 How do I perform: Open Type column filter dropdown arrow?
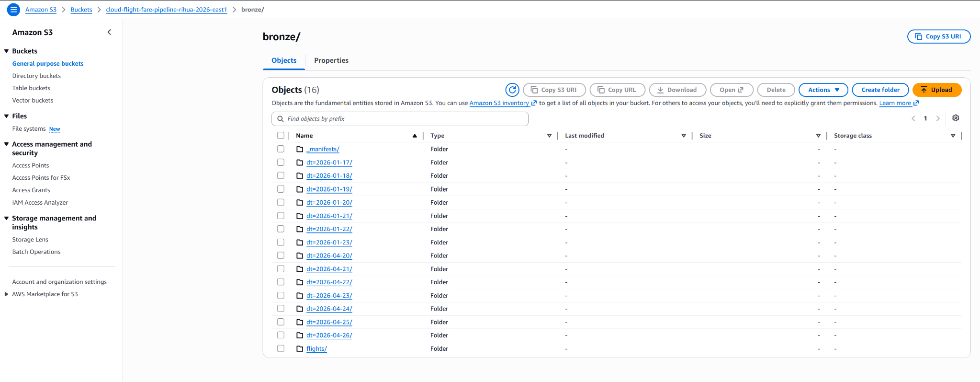(549, 136)
